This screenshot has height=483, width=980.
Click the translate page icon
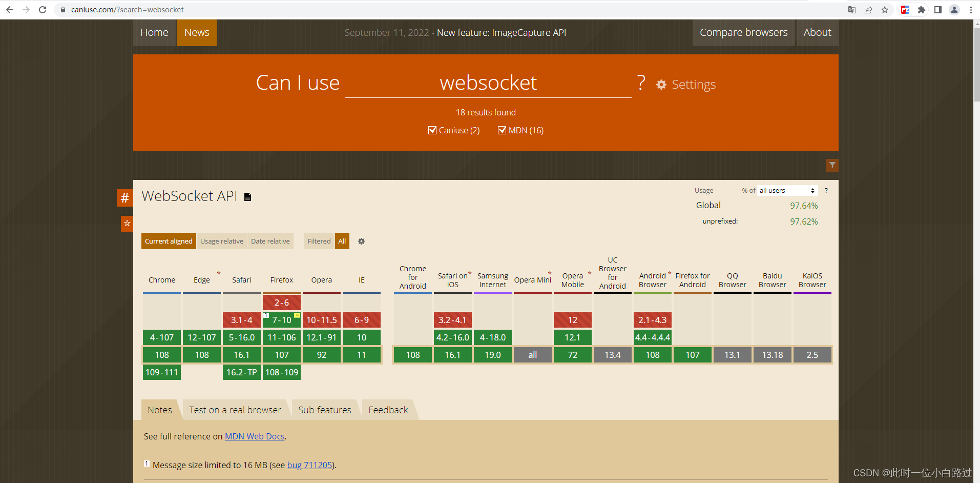pyautogui.click(x=852, y=10)
